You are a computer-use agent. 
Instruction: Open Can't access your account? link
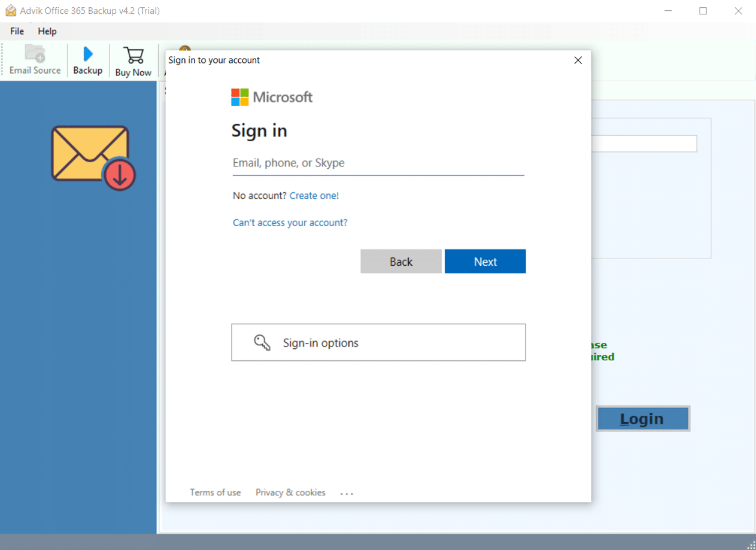click(x=290, y=223)
